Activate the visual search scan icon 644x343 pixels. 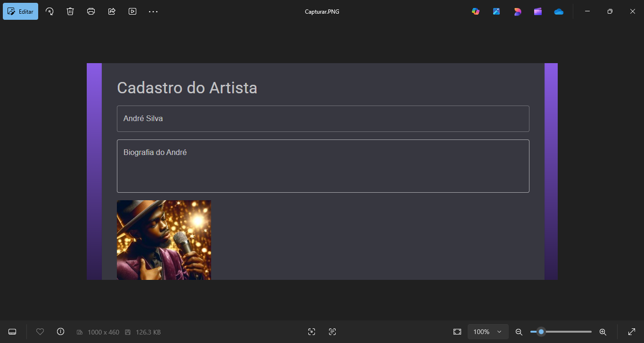(x=312, y=332)
